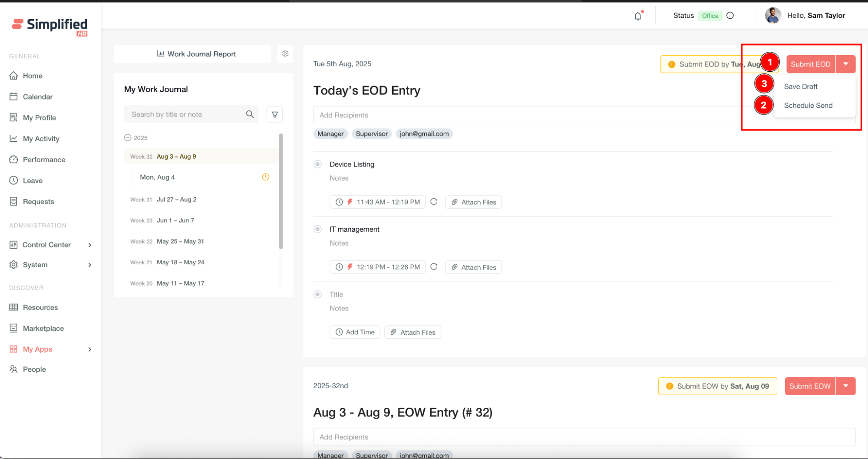The width and height of the screenshot is (868, 459).
Task: Open work journal settings gear
Action: point(285,53)
